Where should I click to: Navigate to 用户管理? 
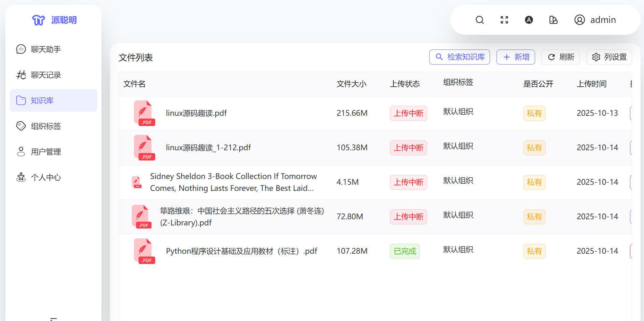54,152
